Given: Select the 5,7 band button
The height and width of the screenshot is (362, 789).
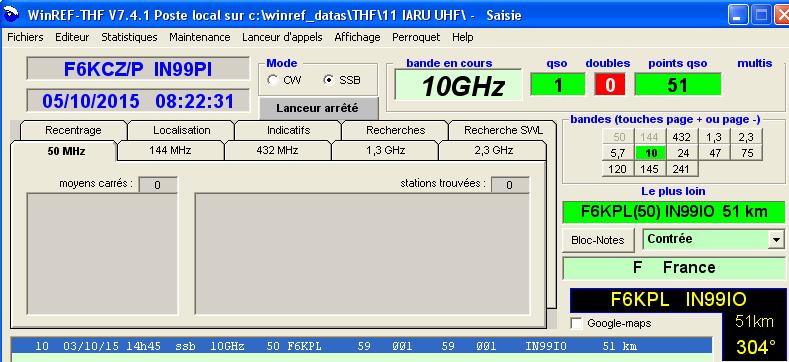Looking at the screenshot, I should [617, 153].
